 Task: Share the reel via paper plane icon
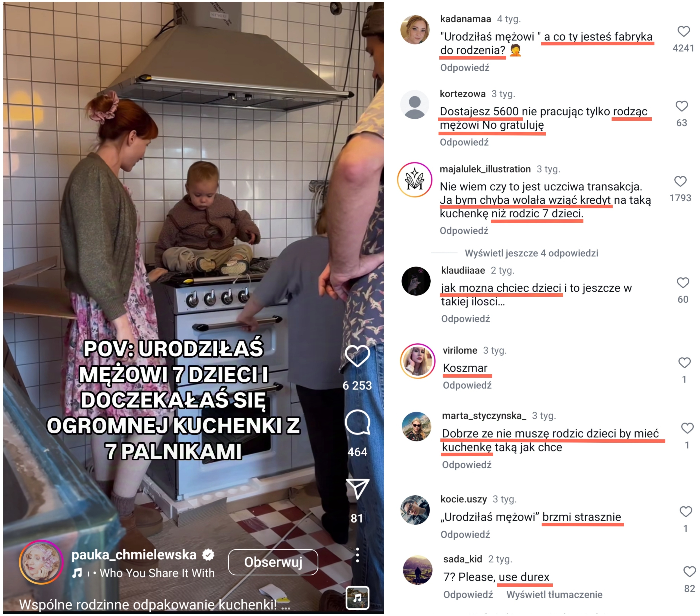(358, 488)
